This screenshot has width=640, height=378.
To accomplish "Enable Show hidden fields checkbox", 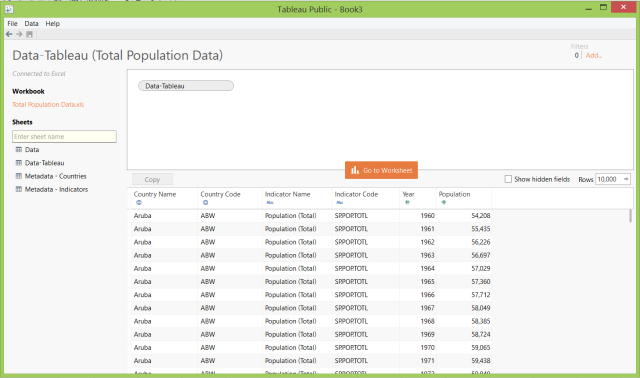I will click(508, 179).
